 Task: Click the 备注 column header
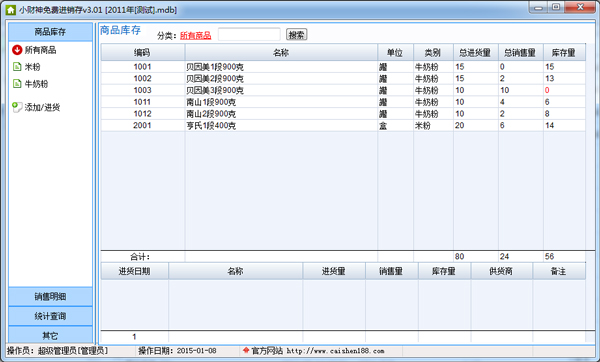pyautogui.click(x=559, y=271)
